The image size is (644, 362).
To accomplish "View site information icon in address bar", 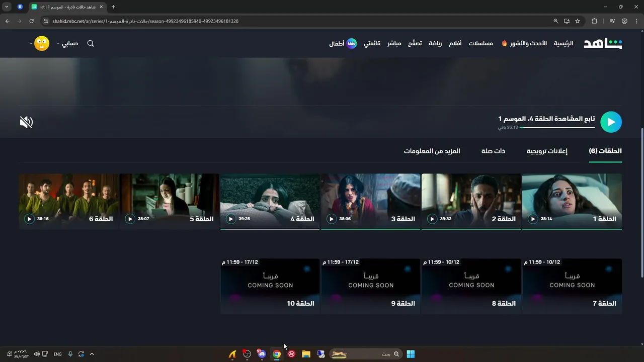I will pyautogui.click(x=46, y=21).
